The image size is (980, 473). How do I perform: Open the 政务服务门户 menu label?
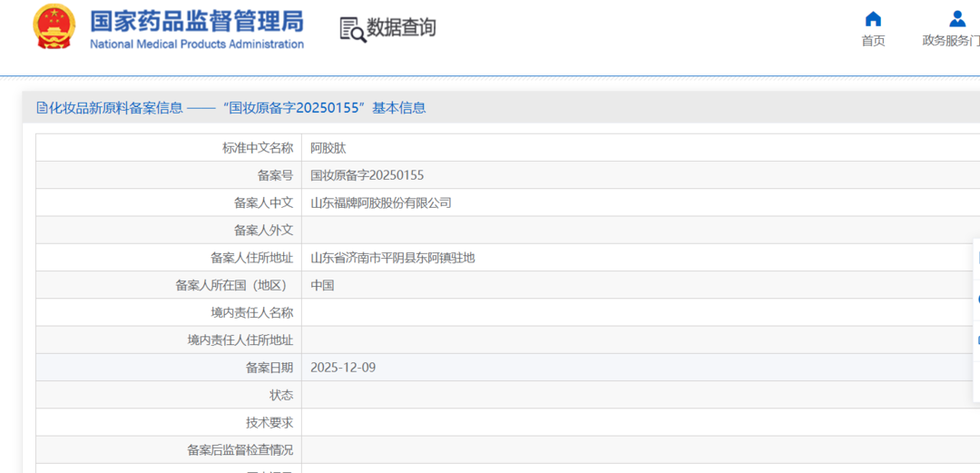tap(951, 41)
